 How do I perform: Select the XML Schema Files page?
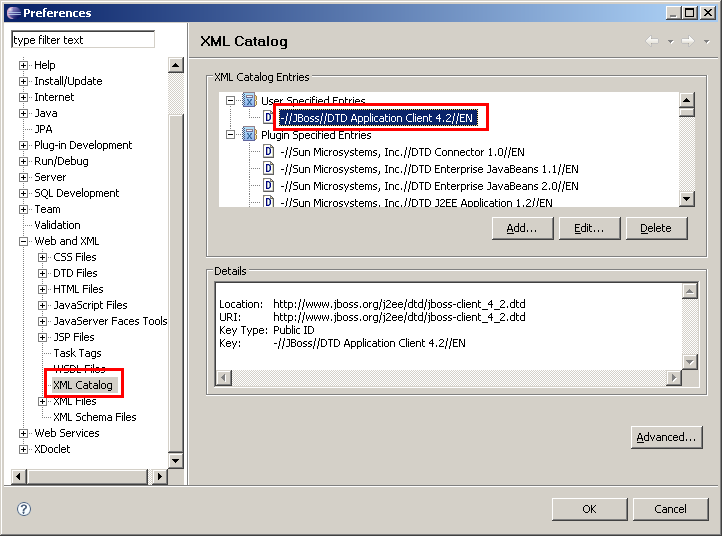94,417
